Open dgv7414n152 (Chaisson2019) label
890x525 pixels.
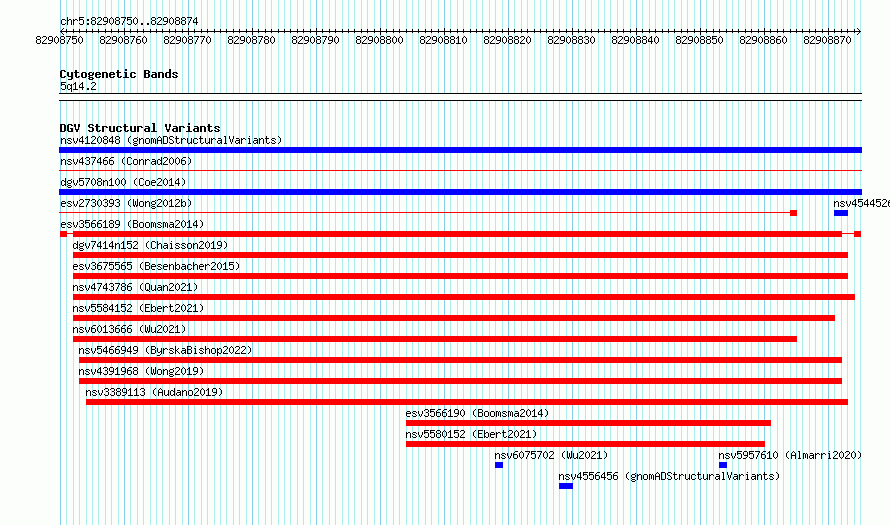click(150, 245)
